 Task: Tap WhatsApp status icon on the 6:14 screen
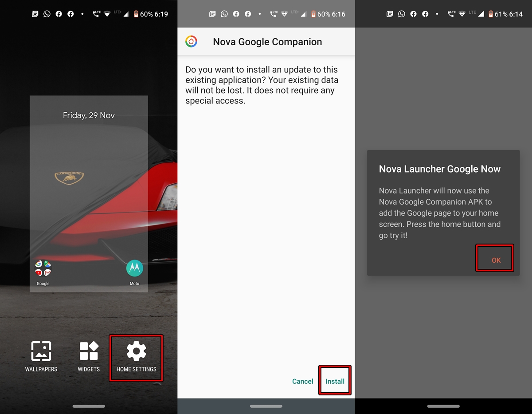tap(402, 14)
